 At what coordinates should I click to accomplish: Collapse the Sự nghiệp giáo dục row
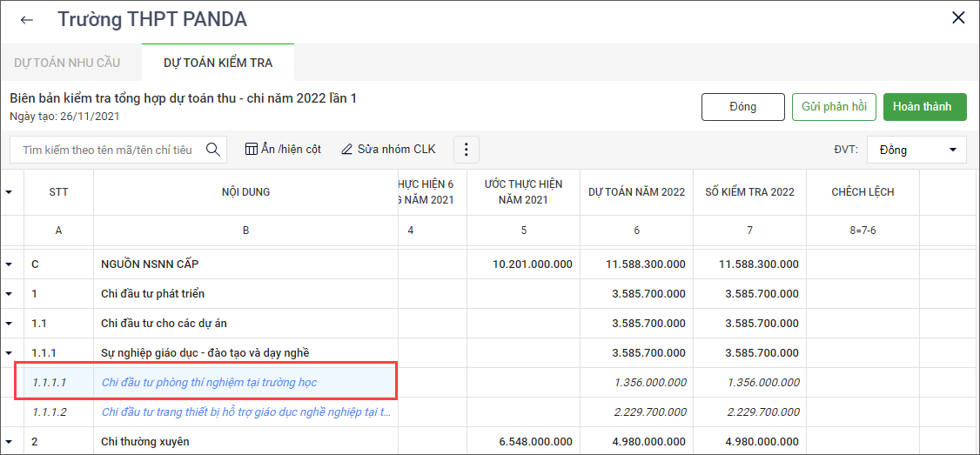pyautogui.click(x=10, y=353)
